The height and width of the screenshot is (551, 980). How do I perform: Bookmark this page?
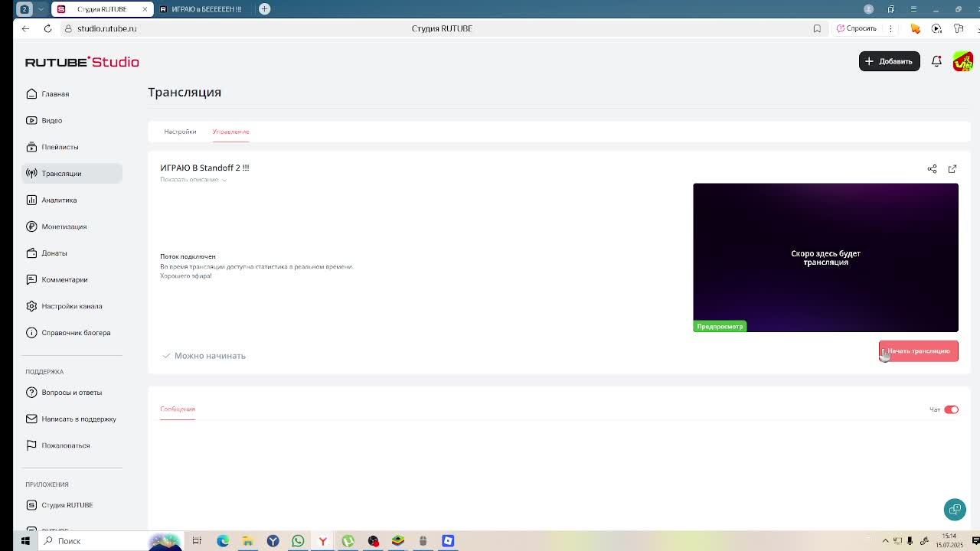[x=817, y=28]
